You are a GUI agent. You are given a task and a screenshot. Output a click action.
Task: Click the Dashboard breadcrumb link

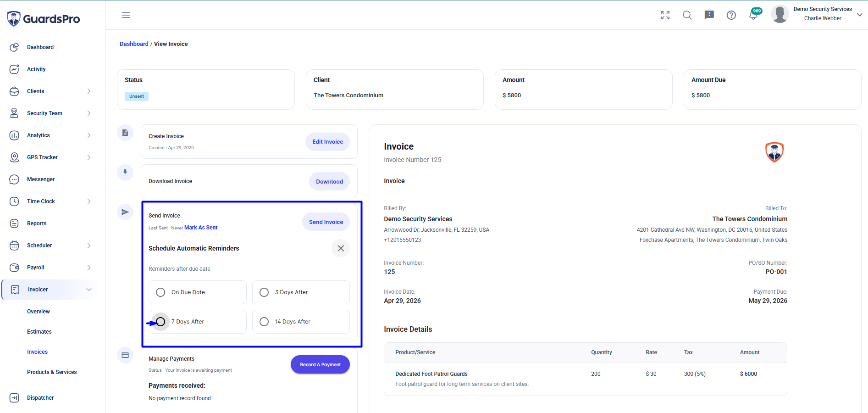click(134, 44)
